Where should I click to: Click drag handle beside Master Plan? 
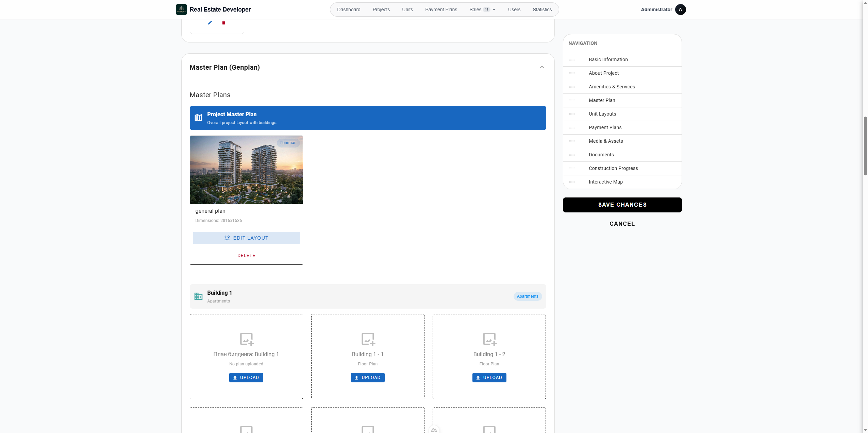572,101
